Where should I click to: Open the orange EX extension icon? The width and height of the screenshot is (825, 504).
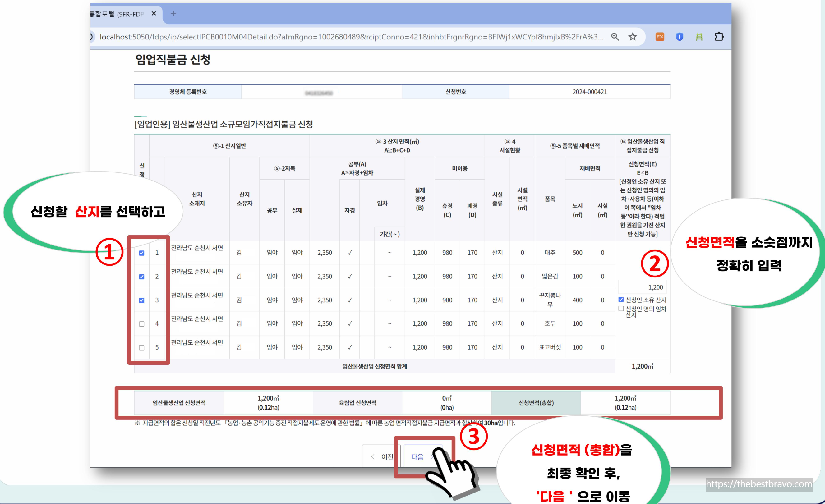tap(660, 37)
